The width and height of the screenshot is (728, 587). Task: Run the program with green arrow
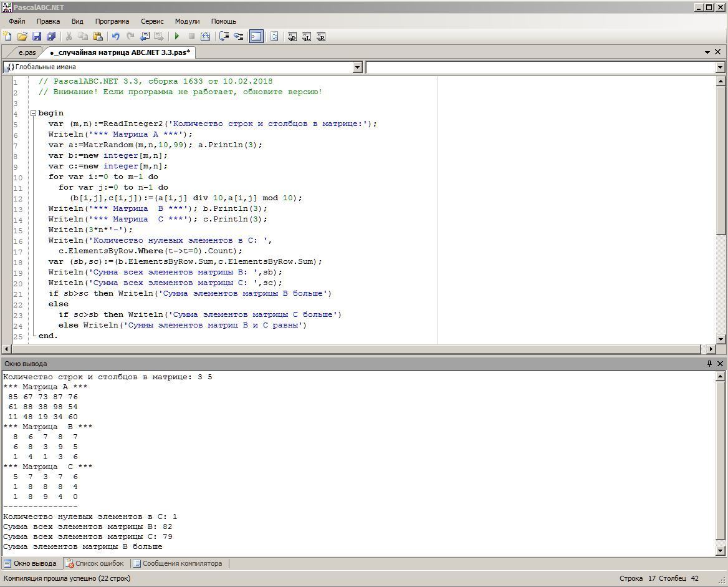tap(177, 37)
